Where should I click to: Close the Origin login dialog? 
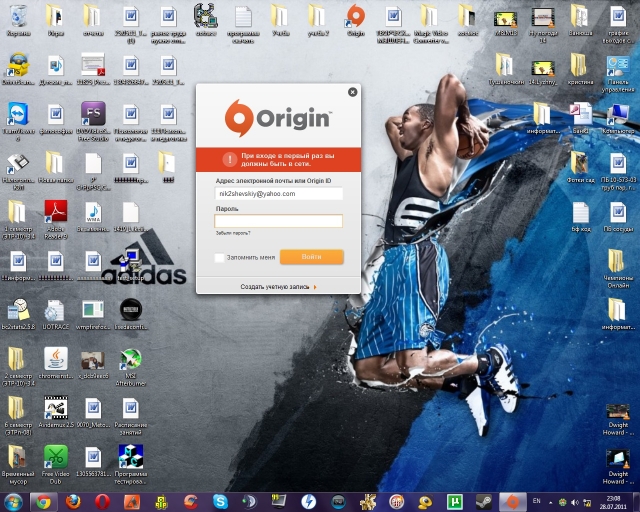[353, 92]
